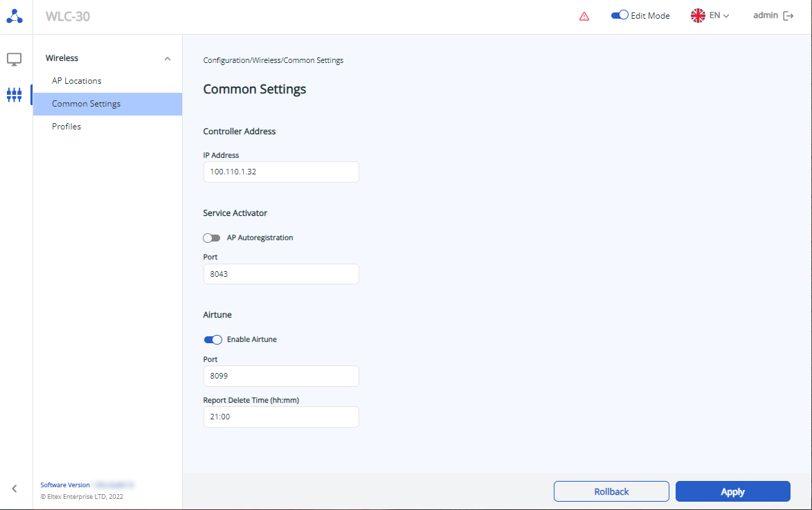Click the Rollback button
Image resolution: width=812 pixels, height=510 pixels.
[x=611, y=491]
